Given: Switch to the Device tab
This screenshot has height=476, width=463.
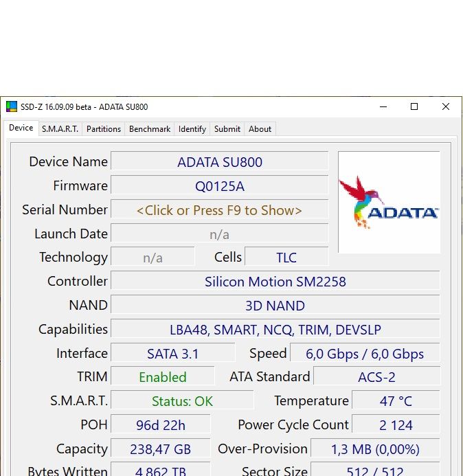Looking at the screenshot, I should 21,128.
